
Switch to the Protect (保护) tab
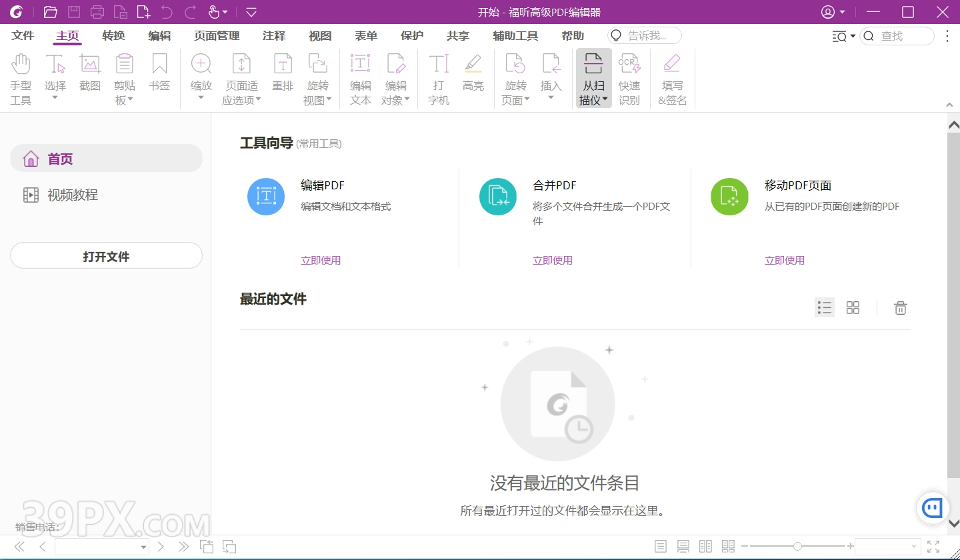(x=412, y=36)
